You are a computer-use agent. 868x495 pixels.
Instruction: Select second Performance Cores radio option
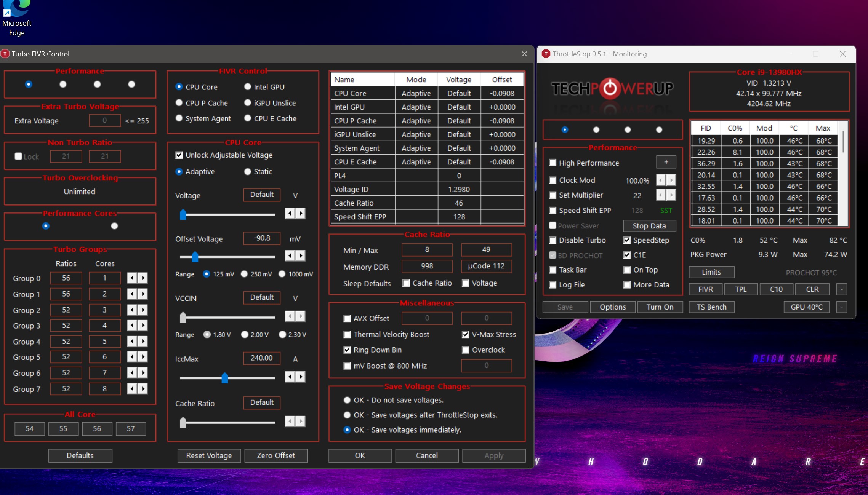tap(114, 226)
